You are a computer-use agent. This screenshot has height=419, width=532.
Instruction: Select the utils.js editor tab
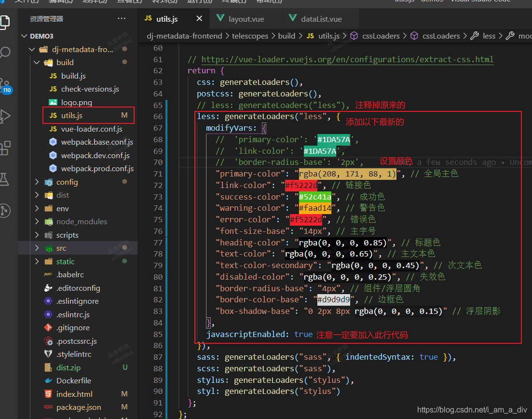point(166,19)
